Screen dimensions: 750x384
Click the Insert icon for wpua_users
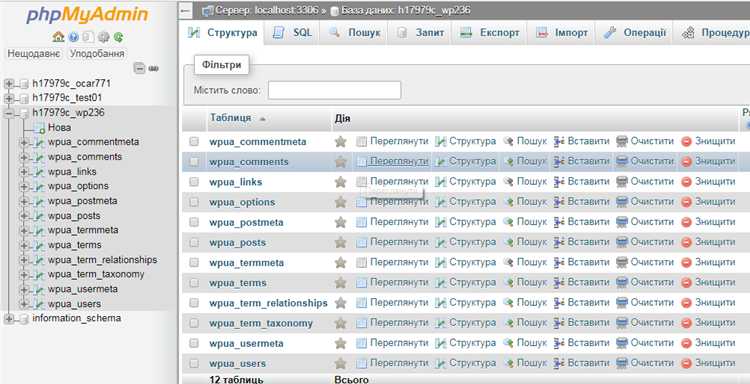pos(559,363)
